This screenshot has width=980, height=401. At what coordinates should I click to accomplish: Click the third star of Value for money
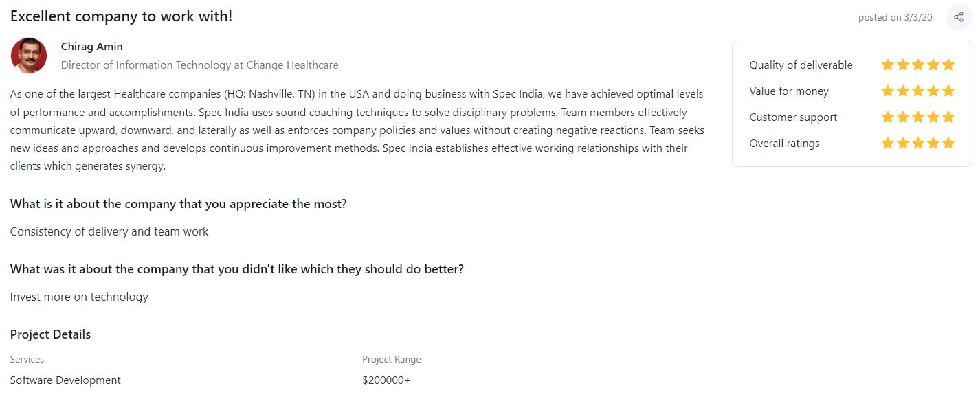918,91
